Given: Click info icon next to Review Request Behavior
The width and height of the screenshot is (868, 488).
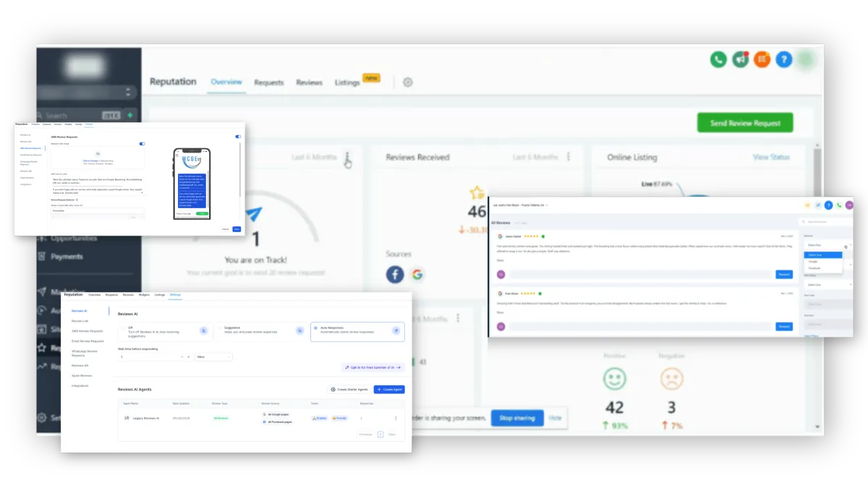Looking at the screenshot, I should pyautogui.click(x=77, y=200).
